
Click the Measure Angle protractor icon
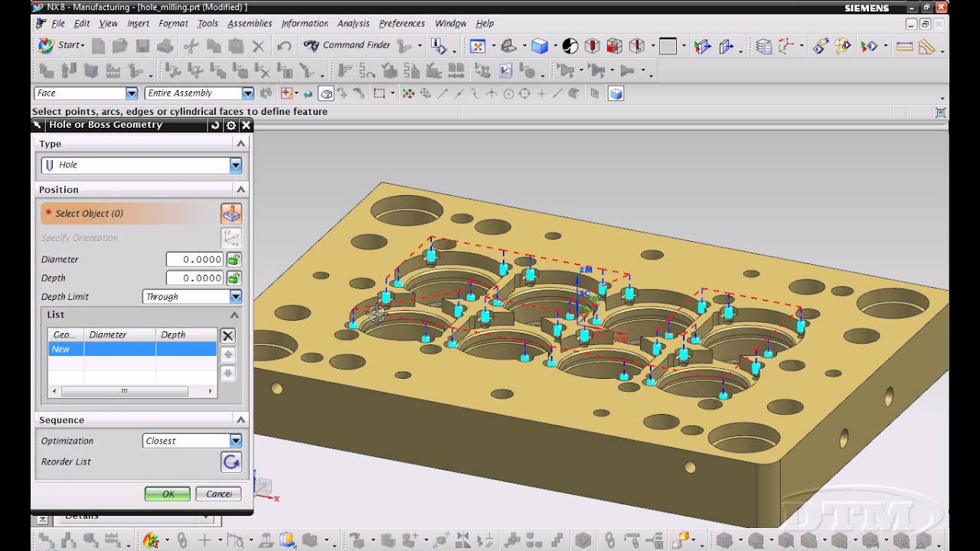(x=926, y=46)
